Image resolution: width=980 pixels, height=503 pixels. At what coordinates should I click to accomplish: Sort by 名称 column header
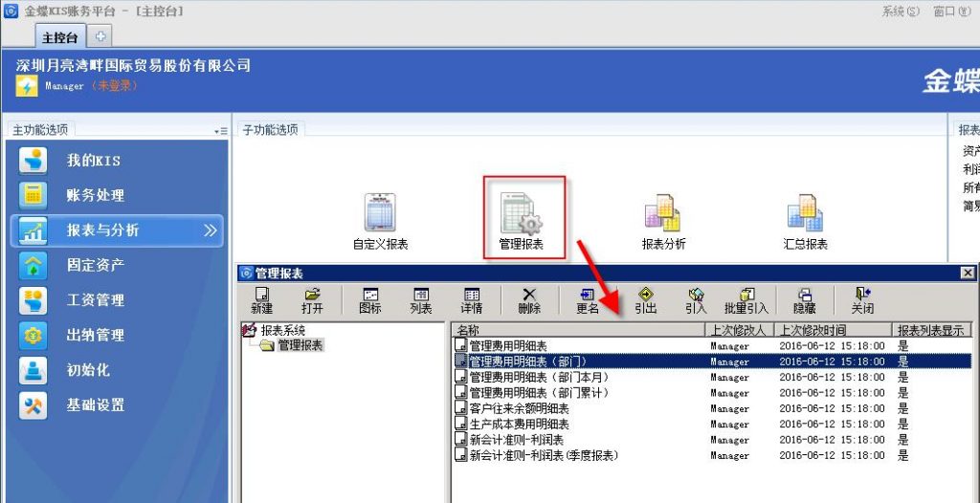[578, 331]
